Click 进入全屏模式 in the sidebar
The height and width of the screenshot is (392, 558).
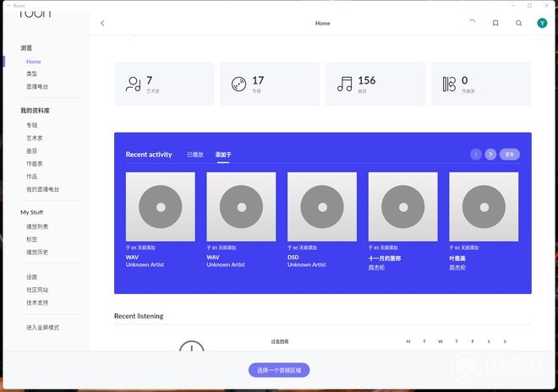[x=43, y=328]
